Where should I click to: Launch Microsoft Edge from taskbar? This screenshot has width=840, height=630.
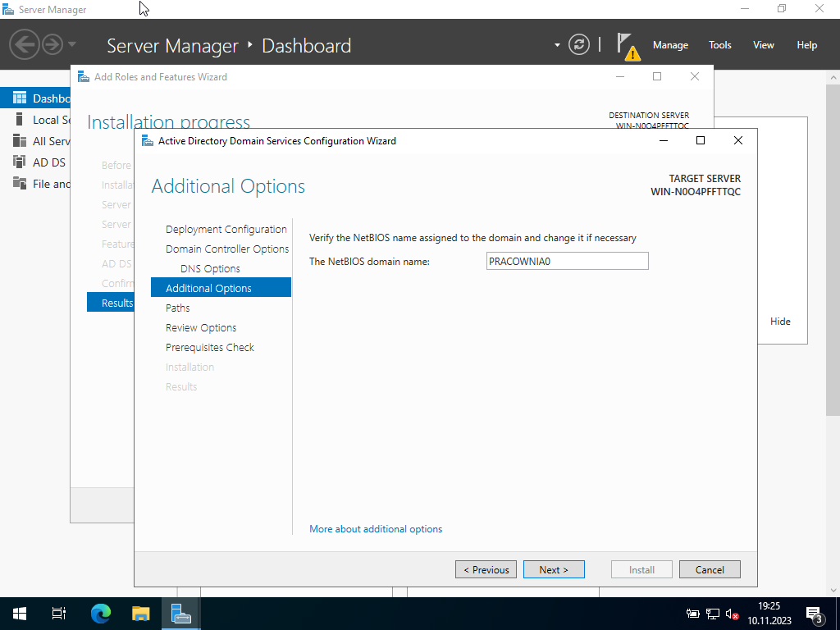point(100,614)
